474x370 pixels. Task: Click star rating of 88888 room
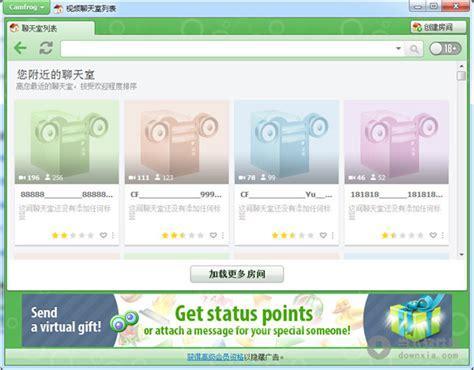click(x=73, y=236)
